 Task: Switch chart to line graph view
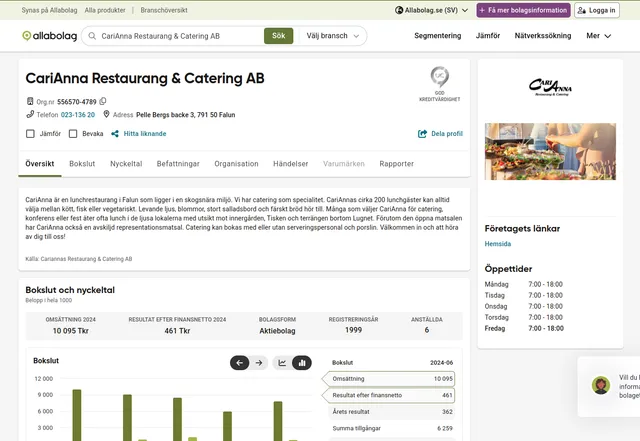click(282, 363)
